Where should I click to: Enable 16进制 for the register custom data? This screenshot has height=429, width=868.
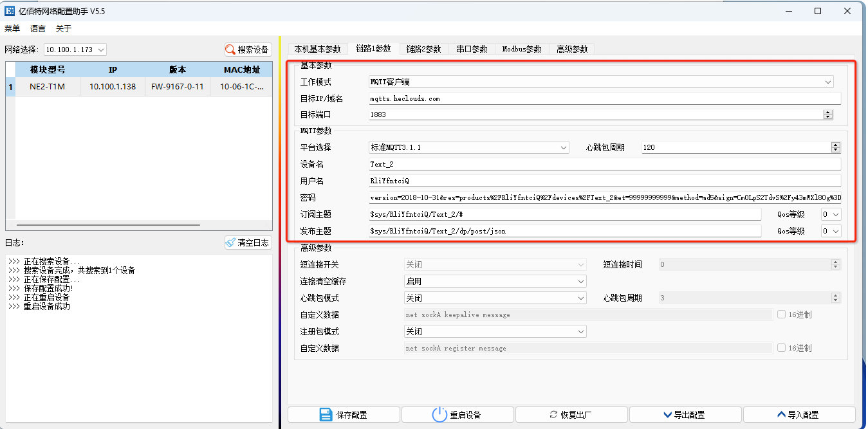[x=782, y=348]
